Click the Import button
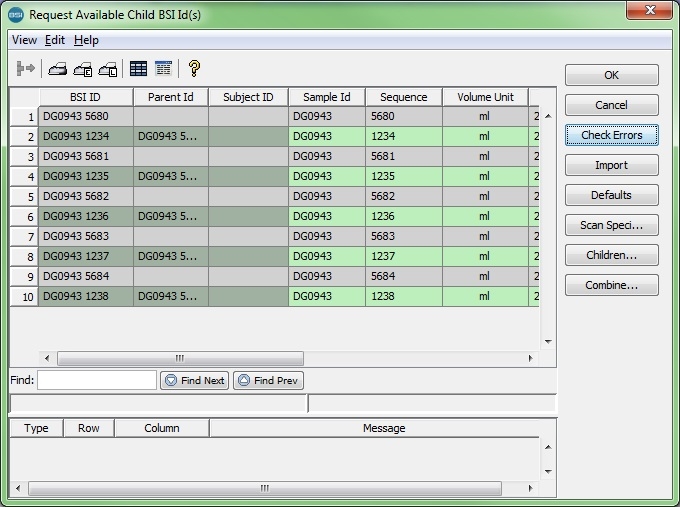The width and height of the screenshot is (680, 507). pos(611,165)
